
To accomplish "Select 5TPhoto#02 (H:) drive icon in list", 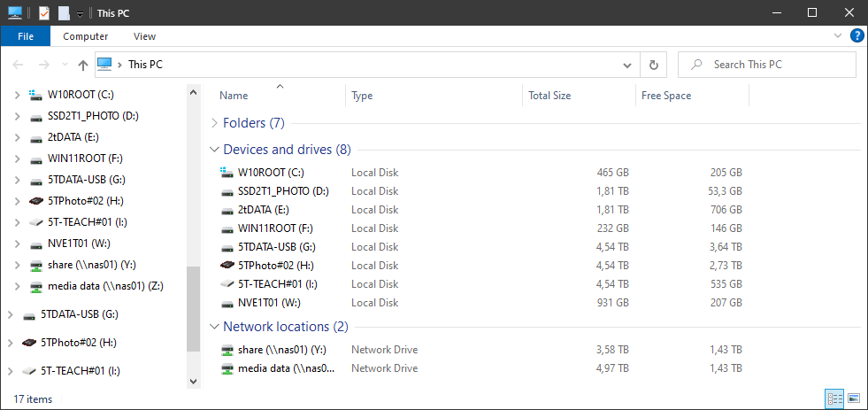I will pyautogui.click(x=227, y=266).
